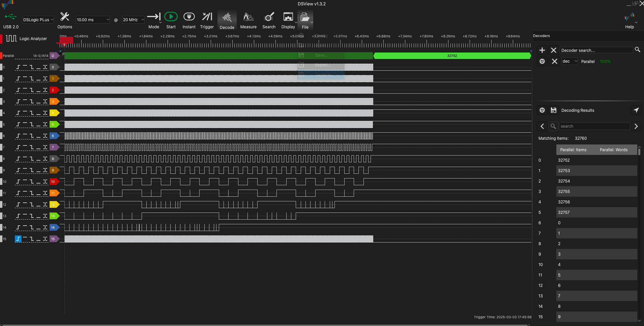Screen dimensions: 644x326
Task: Click the decoding results search field
Action: (594, 126)
